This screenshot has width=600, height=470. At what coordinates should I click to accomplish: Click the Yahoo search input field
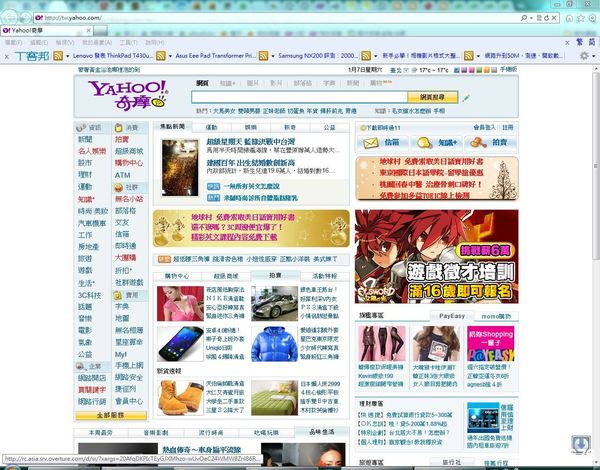point(298,98)
